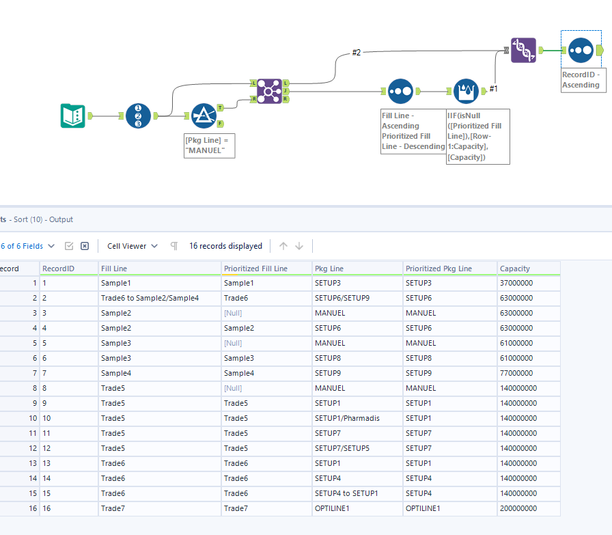The width and height of the screenshot is (612, 535).
Task: Select row number 12 in the results grid
Action: click(x=20, y=448)
